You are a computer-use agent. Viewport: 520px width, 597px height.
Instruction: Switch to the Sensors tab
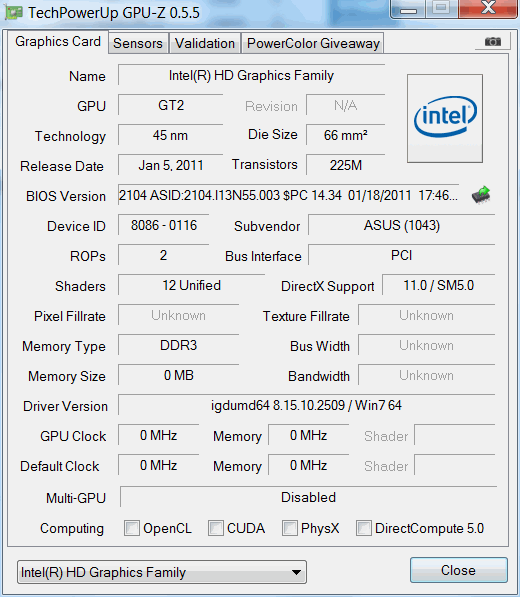pyautogui.click(x=138, y=43)
